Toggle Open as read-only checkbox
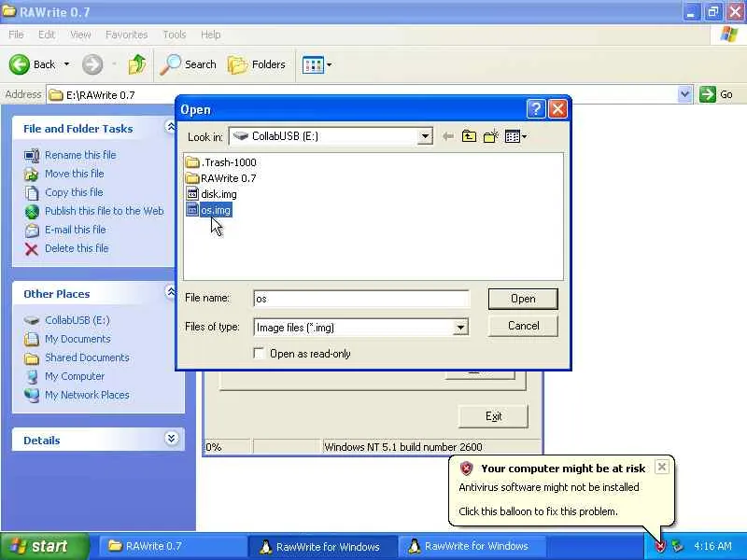747x560 pixels. (260, 354)
